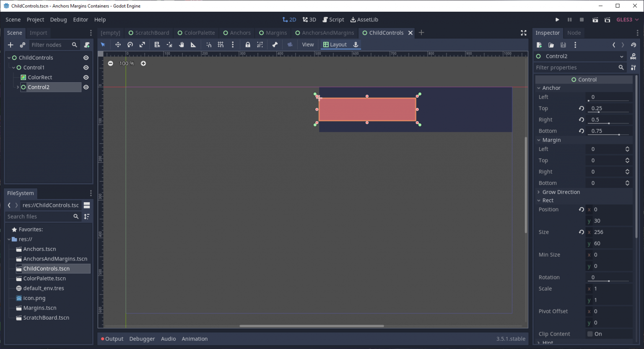Expand the Grow Direction section
644x349 pixels.
540,192
